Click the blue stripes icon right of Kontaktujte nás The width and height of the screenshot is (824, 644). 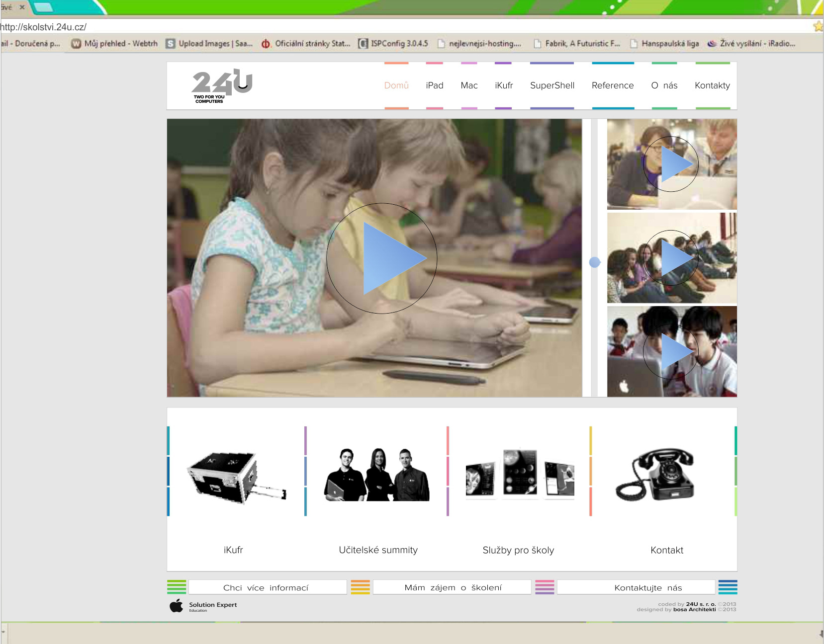pos(728,587)
